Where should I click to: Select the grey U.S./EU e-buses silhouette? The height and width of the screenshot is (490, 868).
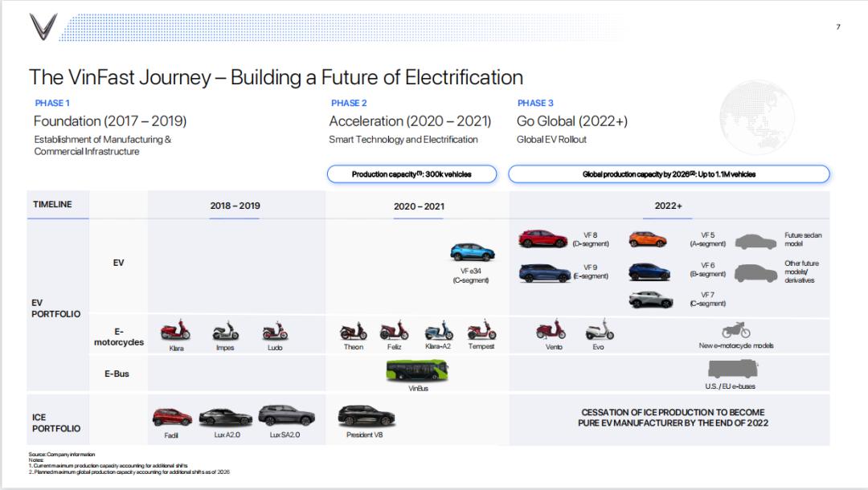pos(733,369)
